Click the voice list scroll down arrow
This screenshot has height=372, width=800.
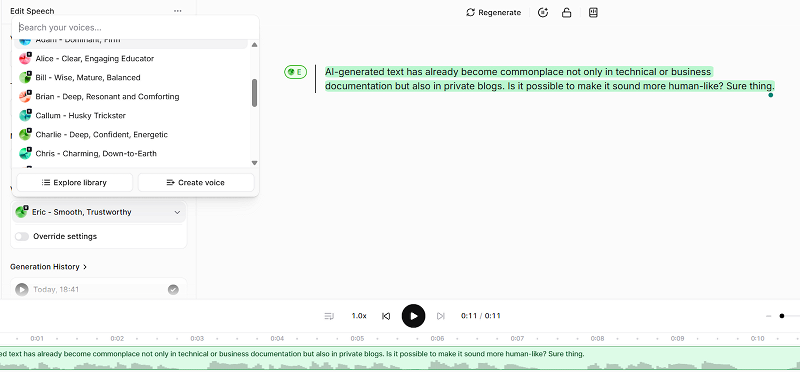255,163
